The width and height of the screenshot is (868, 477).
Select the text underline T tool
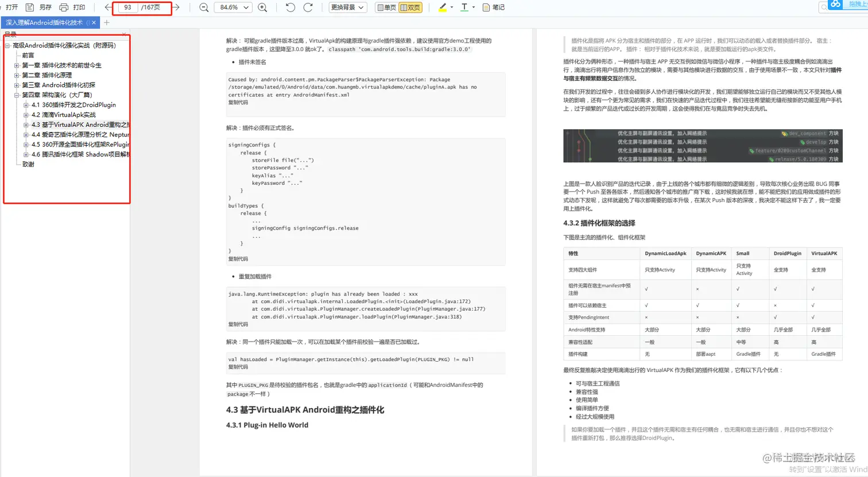(464, 7)
